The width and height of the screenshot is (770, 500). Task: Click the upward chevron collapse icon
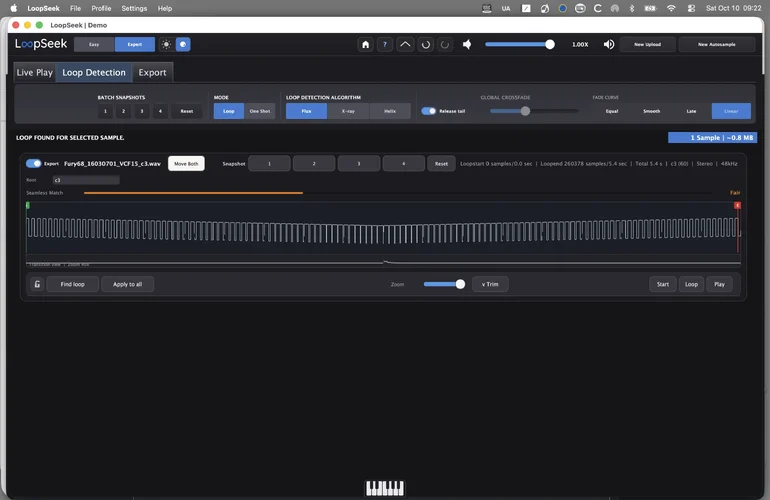coord(405,44)
